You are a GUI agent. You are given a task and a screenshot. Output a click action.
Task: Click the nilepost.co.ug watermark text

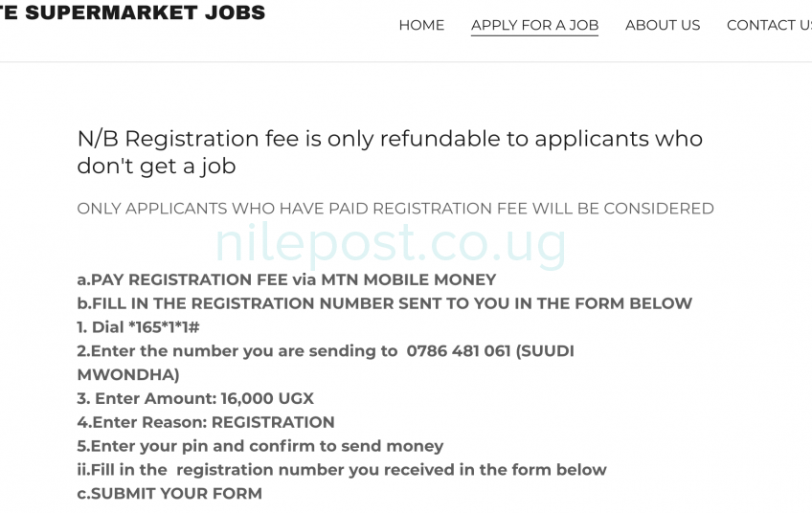[391, 243]
